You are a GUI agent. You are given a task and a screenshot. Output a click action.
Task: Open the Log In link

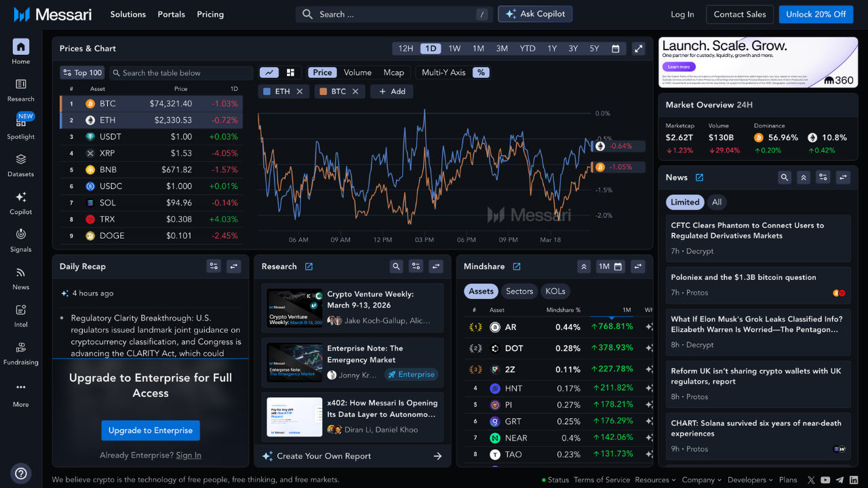682,14
